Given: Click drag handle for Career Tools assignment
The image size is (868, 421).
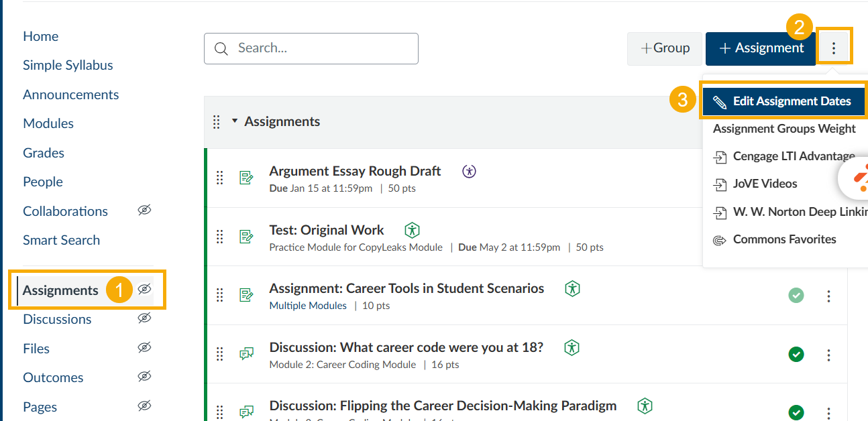Looking at the screenshot, I should point(219,295).
